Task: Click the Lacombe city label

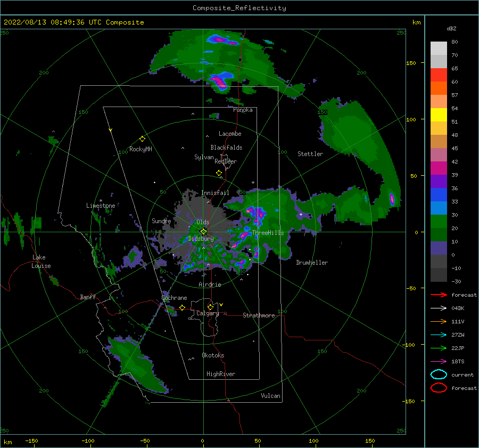Action: tap(230, 134)
